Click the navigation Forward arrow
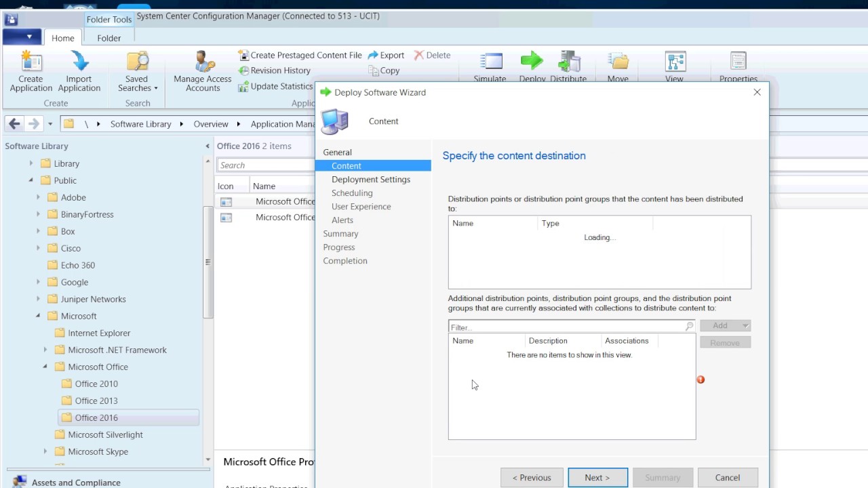The width and height of the screenshot is (868, 488). pyautogui.click(x=33, y=124)
